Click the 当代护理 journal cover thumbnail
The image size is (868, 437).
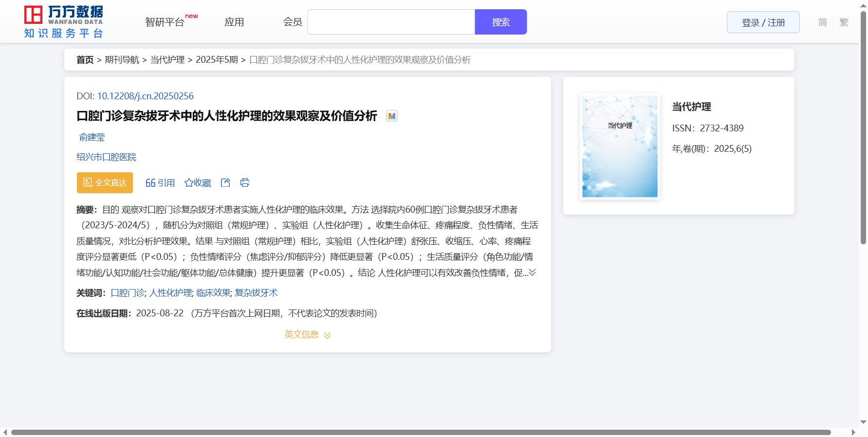[620, 146]
